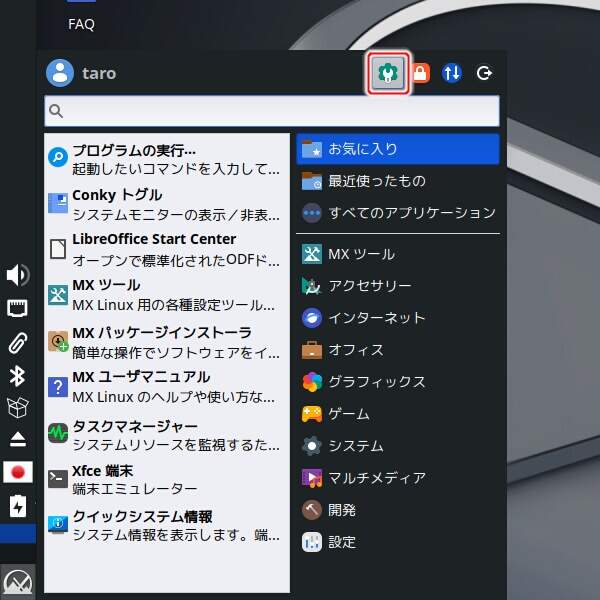Select the 最近使ったもの category

point(398,181)
